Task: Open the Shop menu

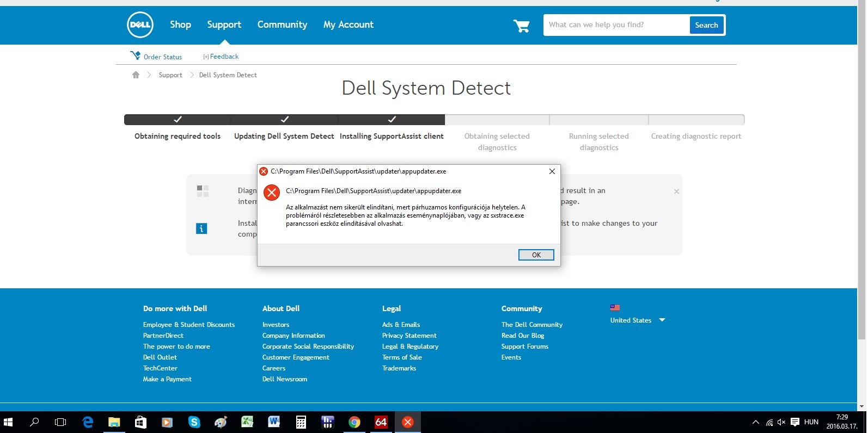Action: (180, 24)
